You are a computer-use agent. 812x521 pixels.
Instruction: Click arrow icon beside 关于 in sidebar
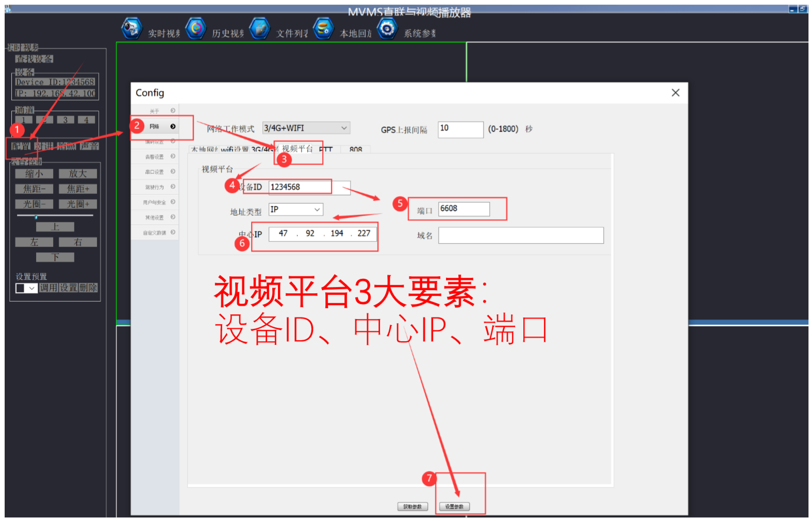pyautogui.click(x=173, y=111)
